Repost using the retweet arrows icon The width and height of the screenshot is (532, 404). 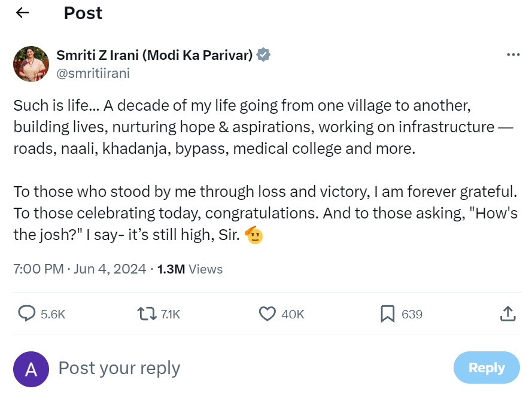pos(147,314)
